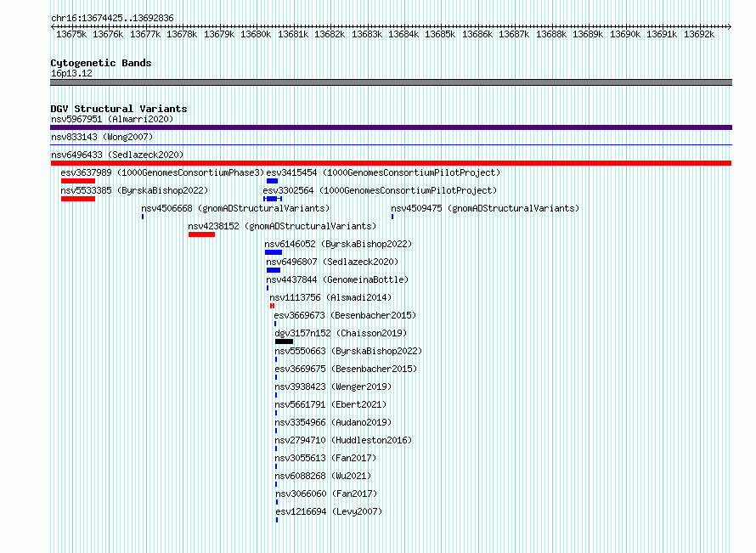756x553 pixels.
Task: Click the 13678k ruler position
Action: click(182, 34)
